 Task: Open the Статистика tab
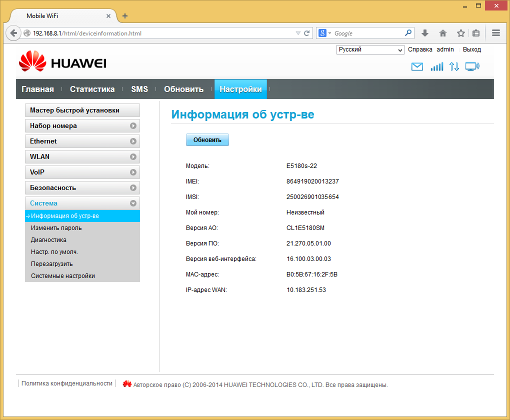click(x=92, y=89)
